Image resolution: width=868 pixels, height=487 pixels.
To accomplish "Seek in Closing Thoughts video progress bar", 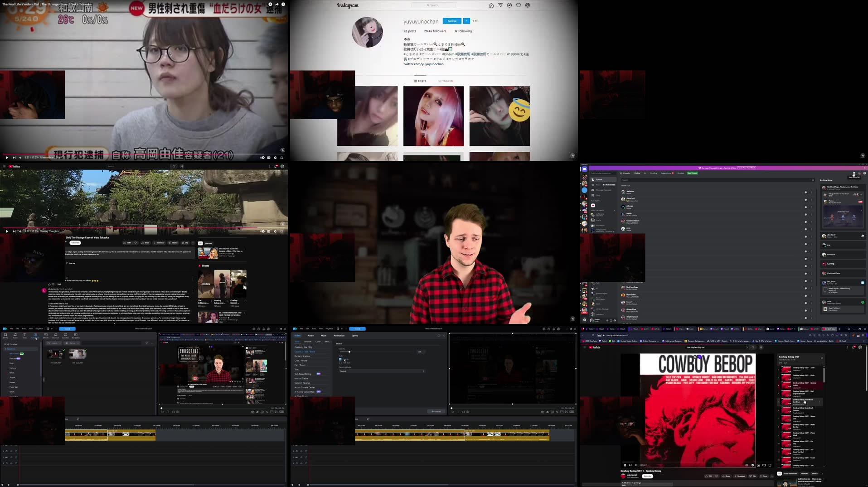I will [143, 227].
